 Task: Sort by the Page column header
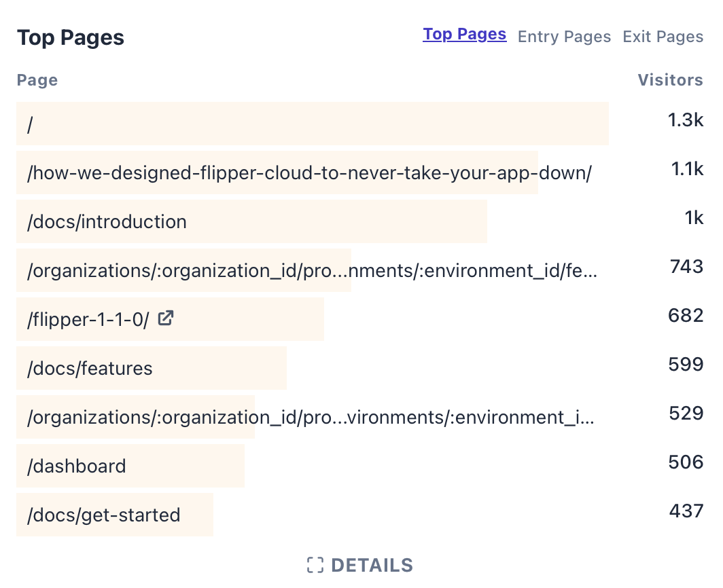coord(37,79)
